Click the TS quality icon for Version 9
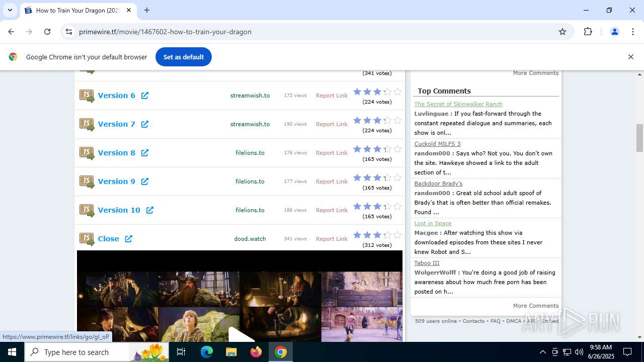This screenshot has height=362, width=644. pos(87,182)
